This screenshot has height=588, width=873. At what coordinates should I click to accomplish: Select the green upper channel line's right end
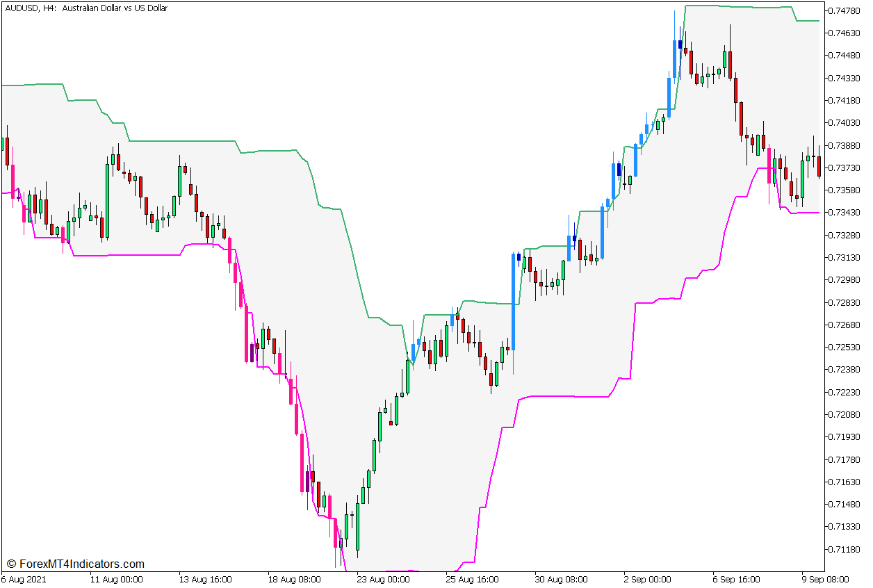point(817,21)
